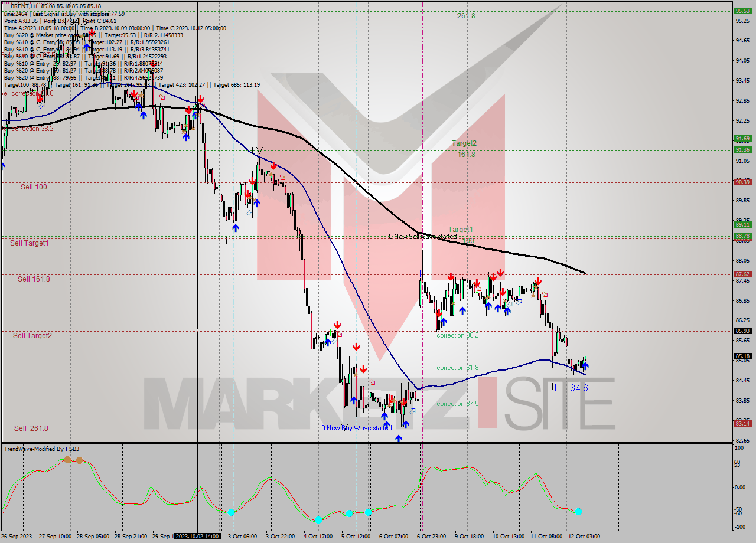This screenshot has width=756, height=543.
Task: Click the '0 New Buy Wave started' label
Action: [x=357, y=427]
